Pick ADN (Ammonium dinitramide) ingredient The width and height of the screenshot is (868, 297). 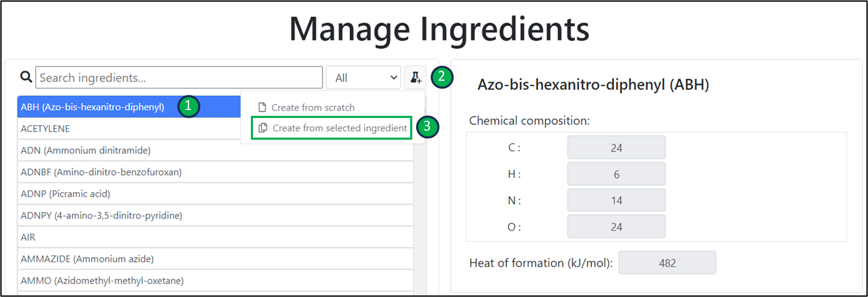point(86,151)
